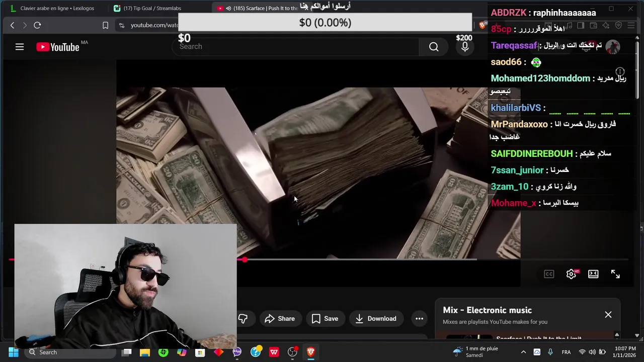Switch to Tip Goal / Streamlabs tab
This screenshot has width=644, height=362.
coord(151,8)
